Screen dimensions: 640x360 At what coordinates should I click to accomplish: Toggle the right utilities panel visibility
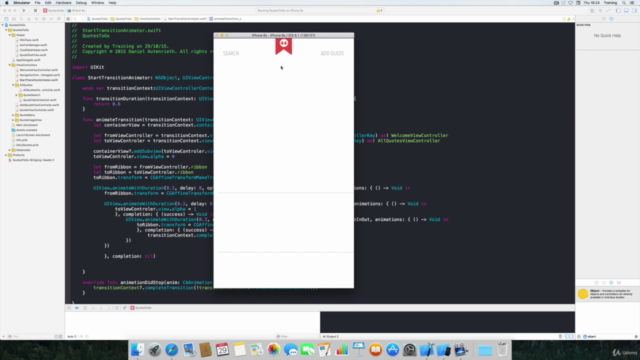click(x=634, y=11)
